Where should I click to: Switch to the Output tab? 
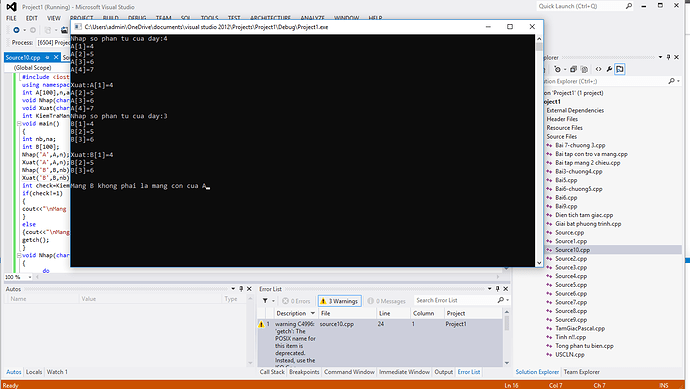(x=444, y=372)
